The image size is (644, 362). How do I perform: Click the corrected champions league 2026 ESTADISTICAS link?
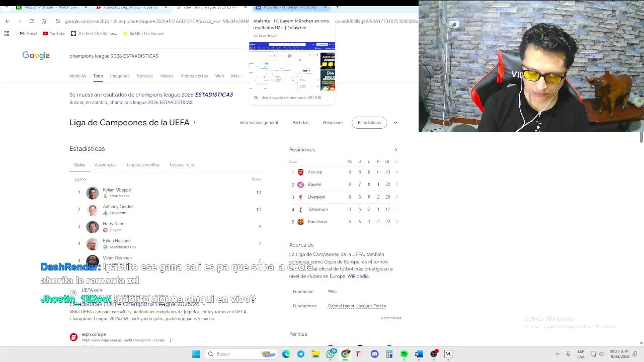(x=184, y=95)
